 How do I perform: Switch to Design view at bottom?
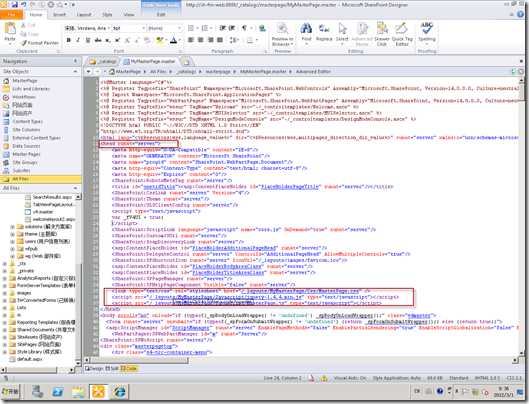(x=94, y=369)
